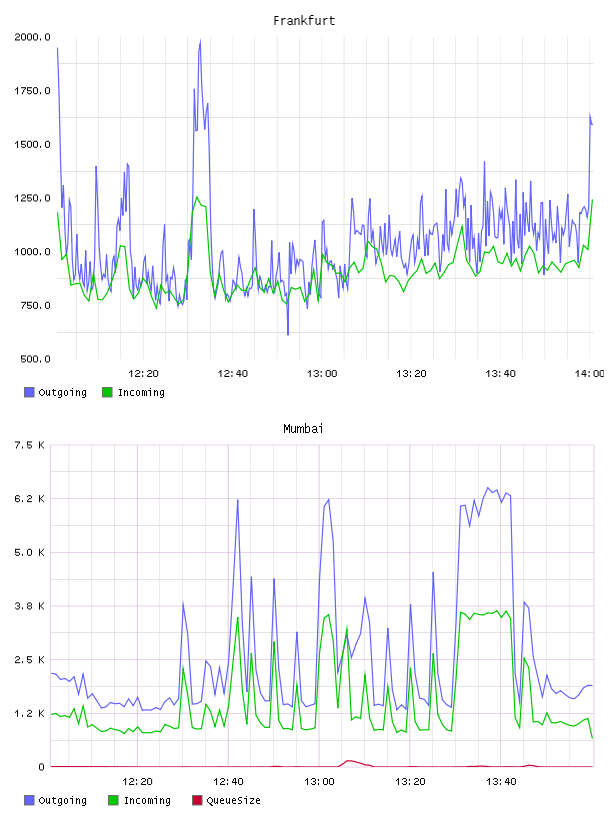Click 5.0 K y-axis label on Mumbai chart
This screenshot has width=608, height=816.
point(29,552)
